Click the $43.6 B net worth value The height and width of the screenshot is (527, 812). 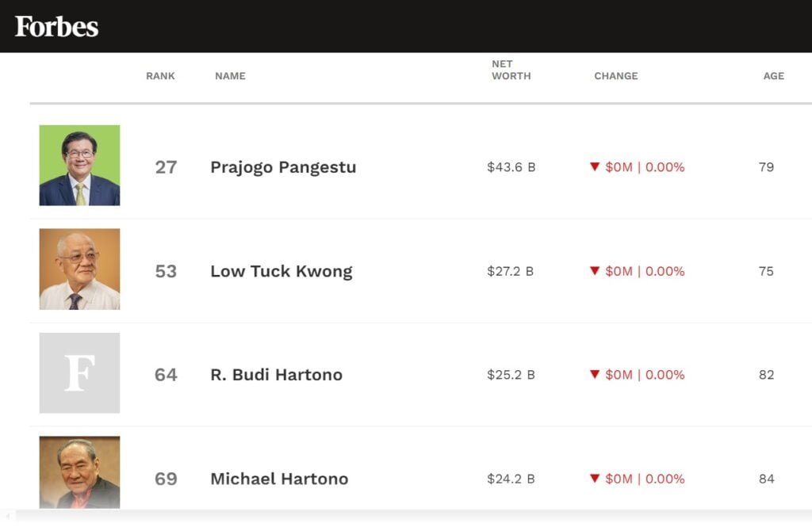[511, 167]
